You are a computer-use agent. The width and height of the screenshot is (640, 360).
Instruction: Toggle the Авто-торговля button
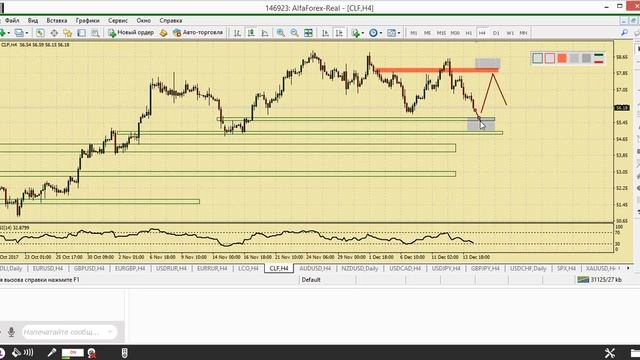[198, 33]
